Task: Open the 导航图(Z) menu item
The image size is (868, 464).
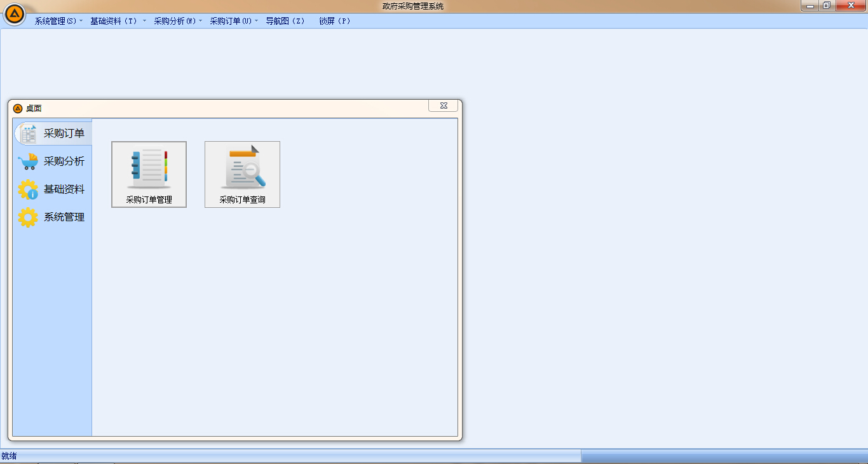Action: (x=285, y=21)
